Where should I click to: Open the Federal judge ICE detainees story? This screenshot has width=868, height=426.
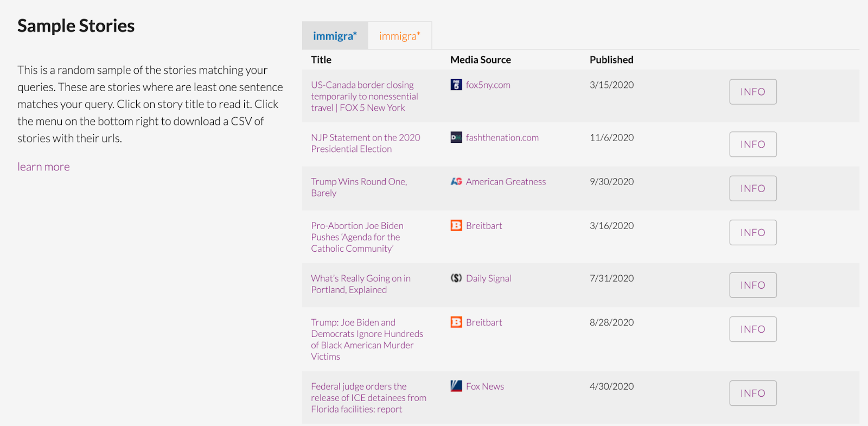368,398
